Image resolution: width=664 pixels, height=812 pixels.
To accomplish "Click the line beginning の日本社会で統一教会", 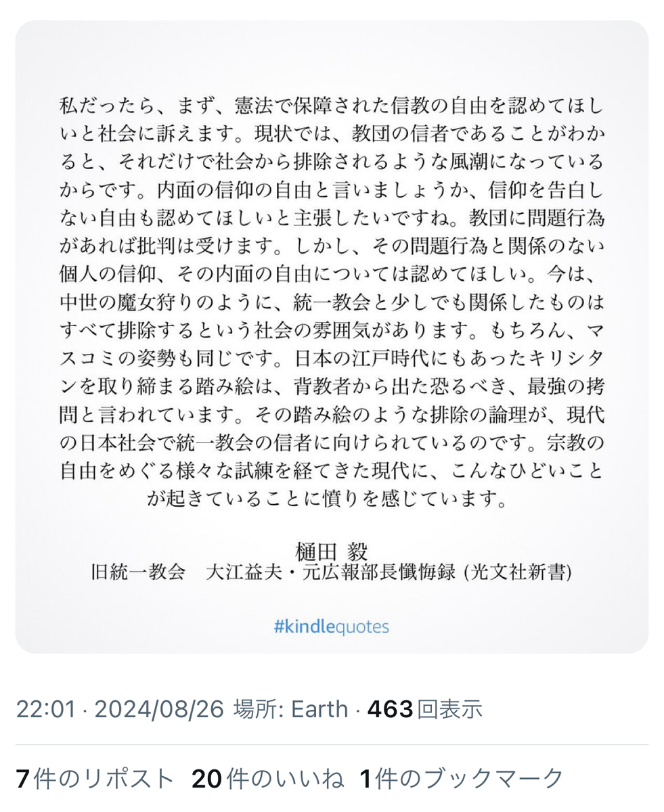I will [332, 443].
